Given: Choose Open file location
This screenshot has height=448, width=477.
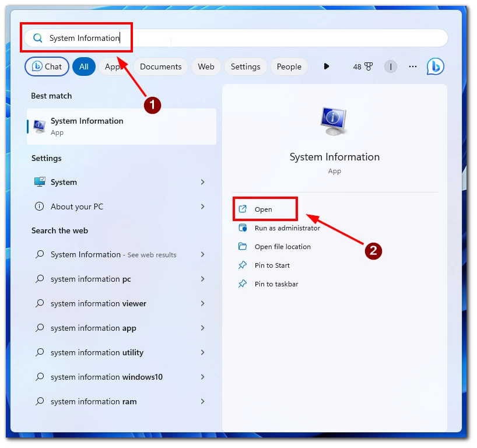Looking at the screenshot, I should pos(283,247).
